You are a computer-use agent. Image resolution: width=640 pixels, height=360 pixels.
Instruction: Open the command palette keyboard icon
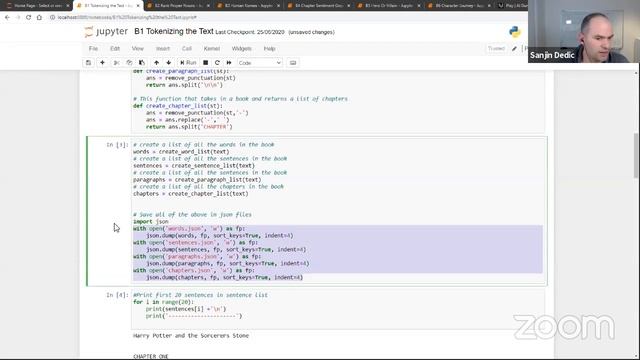click(x=293, y=63)
